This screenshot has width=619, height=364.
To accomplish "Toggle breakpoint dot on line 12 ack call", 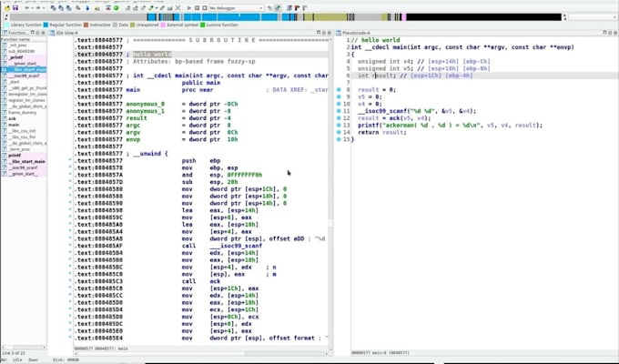I will pyautogui.click(x=339, y=118).
